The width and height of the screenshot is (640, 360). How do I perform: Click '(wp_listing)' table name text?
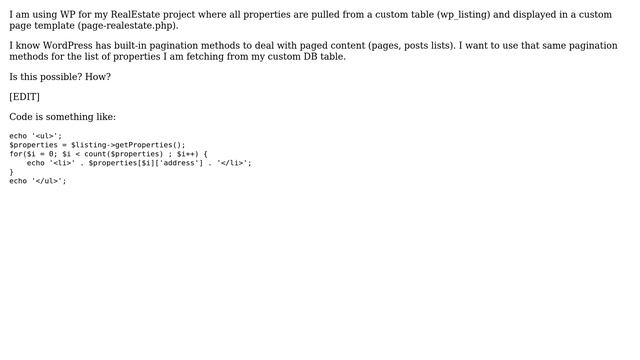click(463, 15)
